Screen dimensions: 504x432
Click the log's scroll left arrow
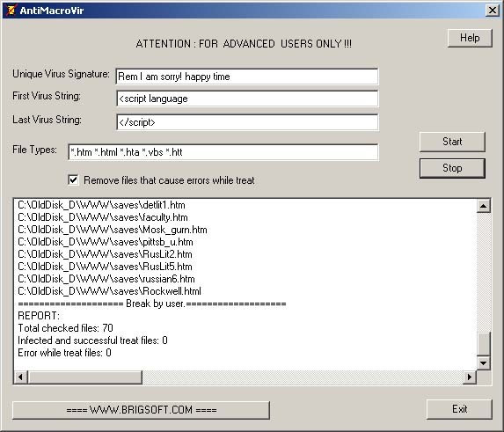click(x=21, y=377)
